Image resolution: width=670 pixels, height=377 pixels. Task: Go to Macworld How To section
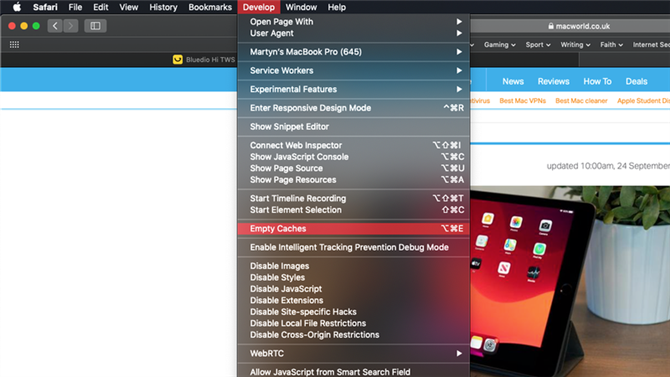pos(597,81)
